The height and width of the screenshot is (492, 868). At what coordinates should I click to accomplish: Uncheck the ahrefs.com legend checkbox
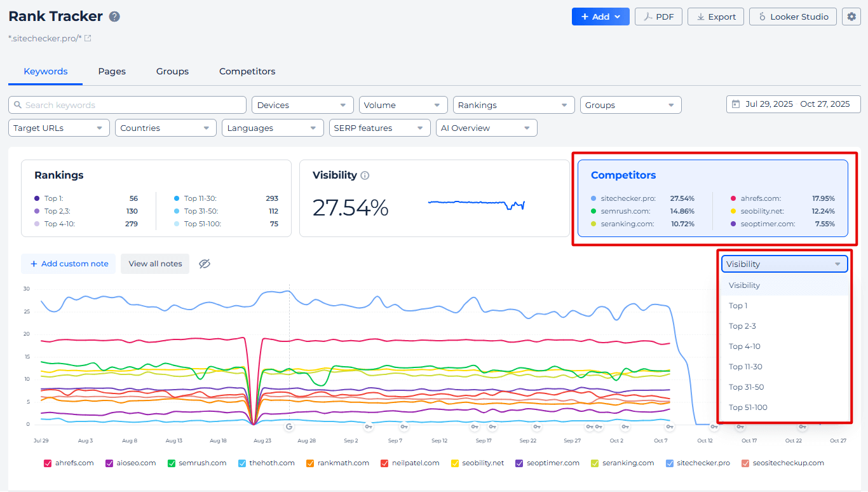(47, 463)
